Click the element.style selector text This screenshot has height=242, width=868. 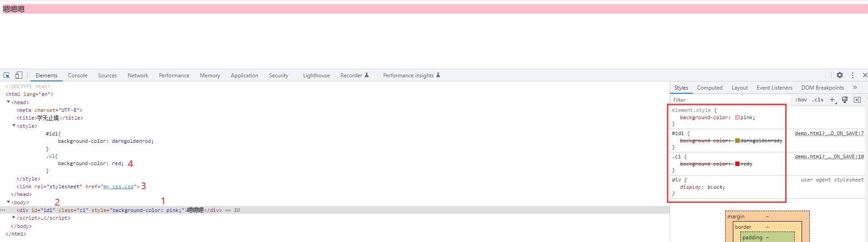pos(691,110)
